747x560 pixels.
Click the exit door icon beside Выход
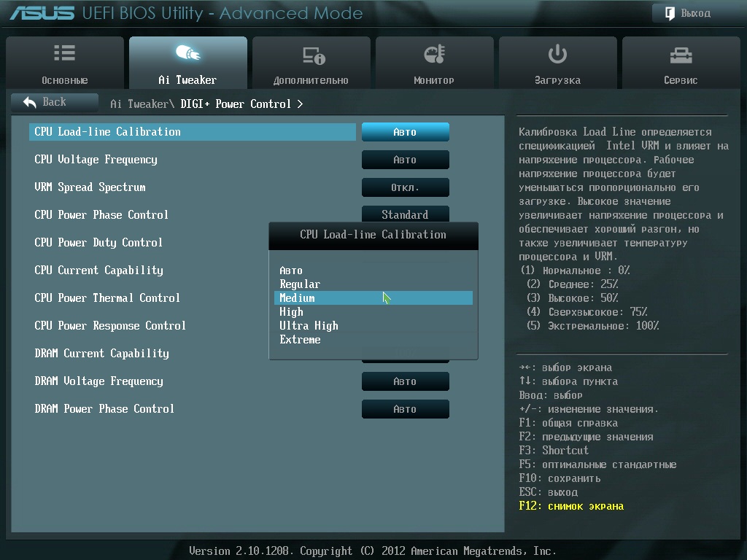(670, 13)
